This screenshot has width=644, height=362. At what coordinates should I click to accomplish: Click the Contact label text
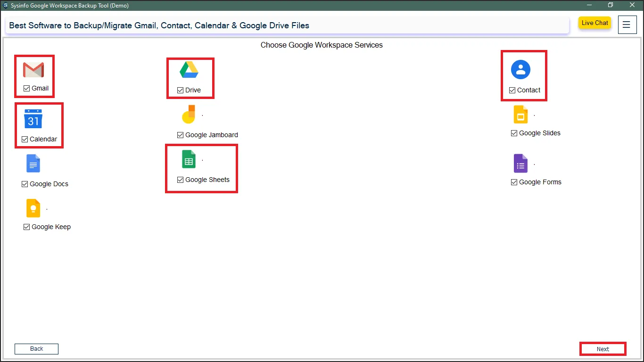[529, 90]
